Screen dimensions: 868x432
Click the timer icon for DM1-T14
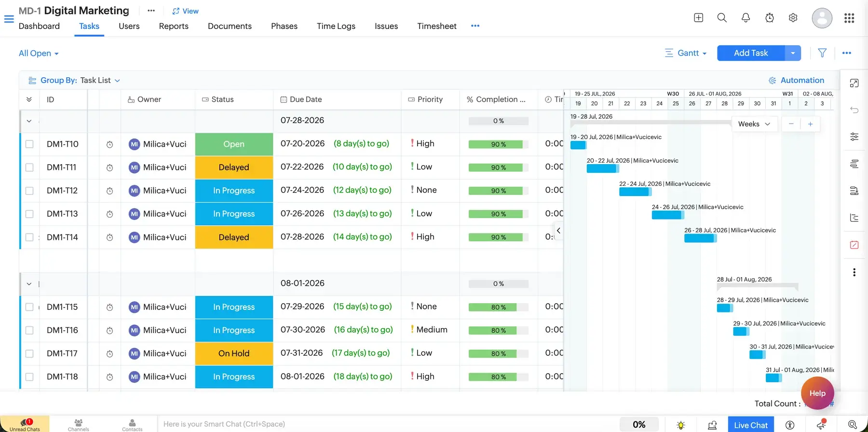pyautogui.click(x=109, y=237)
